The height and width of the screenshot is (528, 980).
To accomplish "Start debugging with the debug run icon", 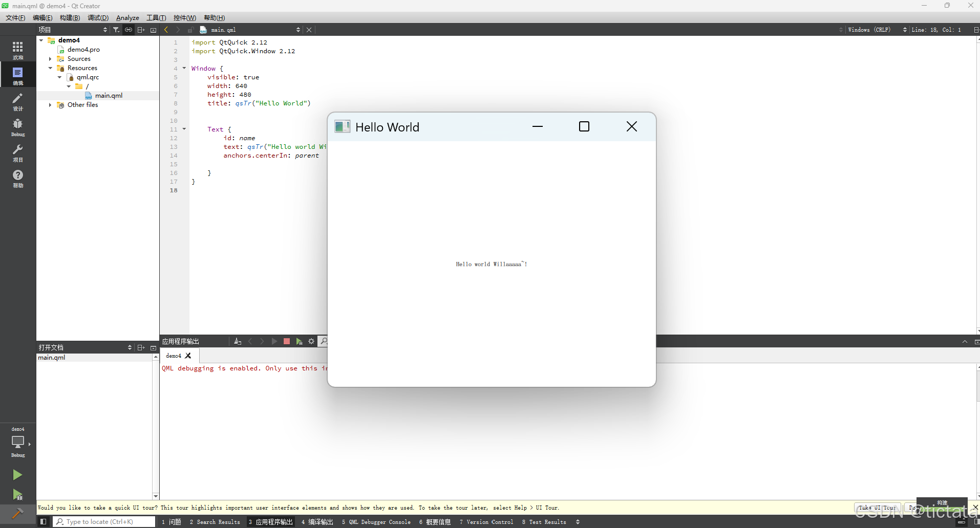I will (x=17, y=495).
